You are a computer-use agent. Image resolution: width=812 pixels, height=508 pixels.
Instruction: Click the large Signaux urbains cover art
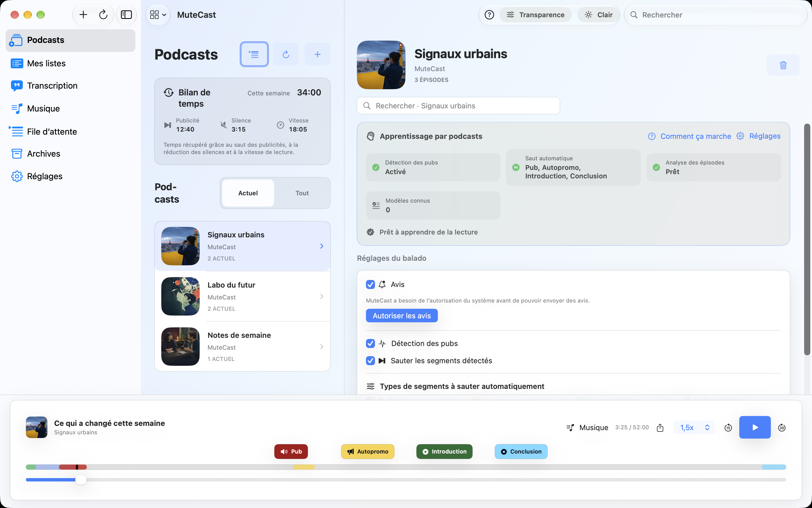click(381, 65)
